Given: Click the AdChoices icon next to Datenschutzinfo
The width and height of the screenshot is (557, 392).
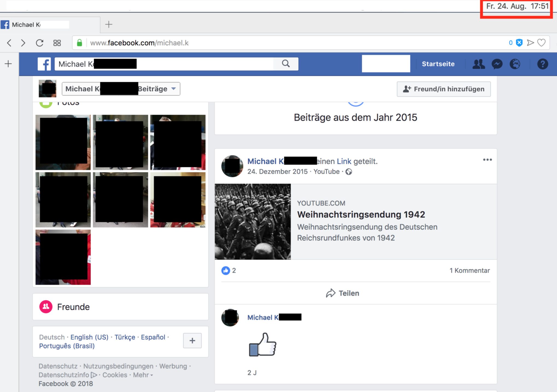Looking at the screenshot, I should click(94, 375).
